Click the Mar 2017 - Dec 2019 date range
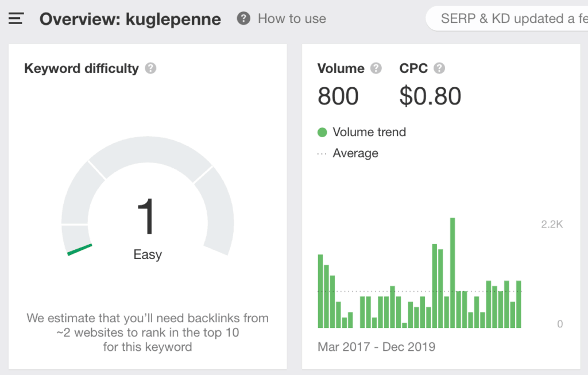Image resolution: width=588 pixels, height=375 pixels. (x=376, y=347)
